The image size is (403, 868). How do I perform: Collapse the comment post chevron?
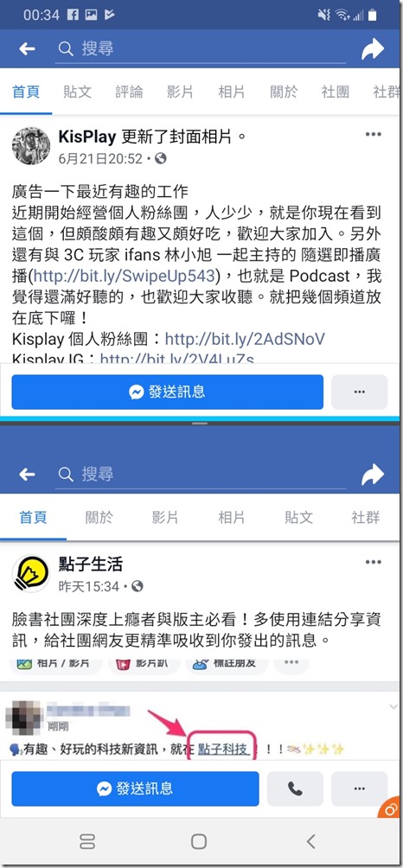393,707
